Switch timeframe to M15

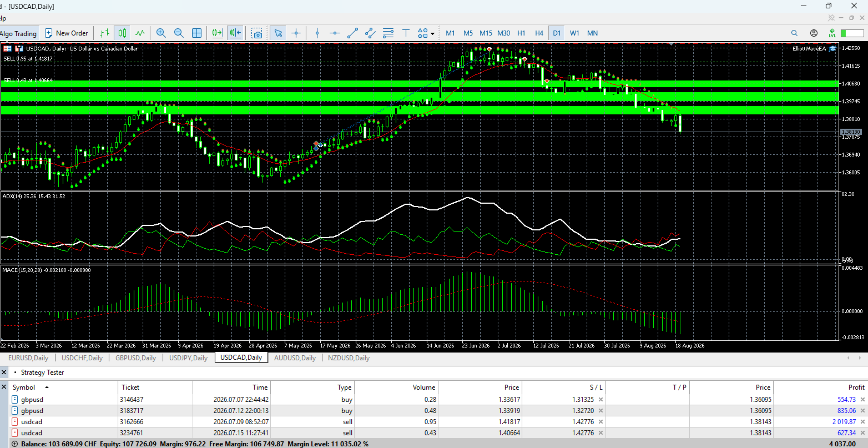(486, 33)
